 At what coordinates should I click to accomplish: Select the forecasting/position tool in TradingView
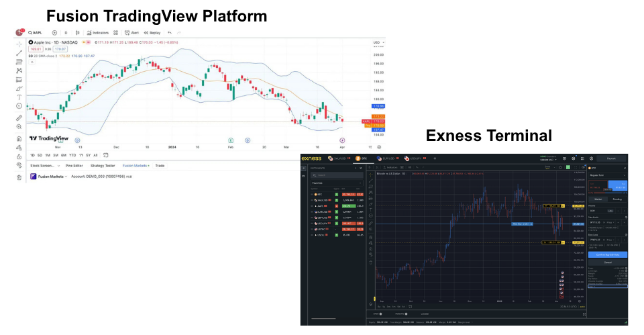19,80
